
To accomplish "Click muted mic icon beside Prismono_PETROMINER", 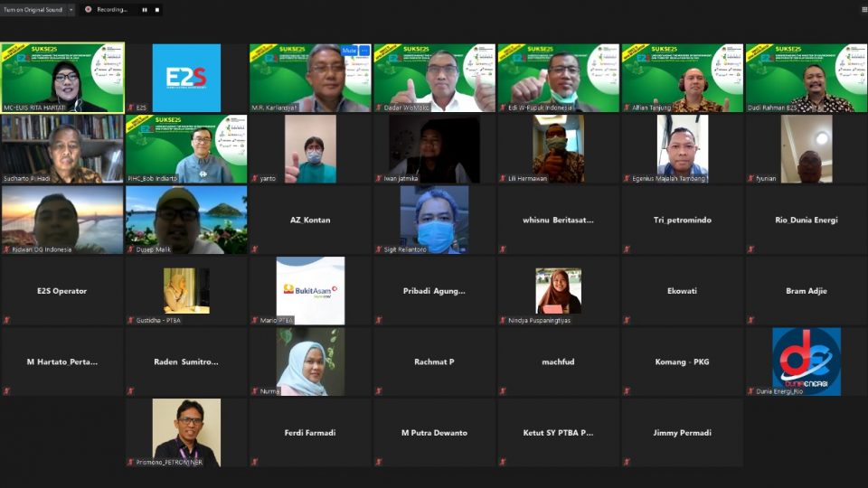I will point(130,462).
